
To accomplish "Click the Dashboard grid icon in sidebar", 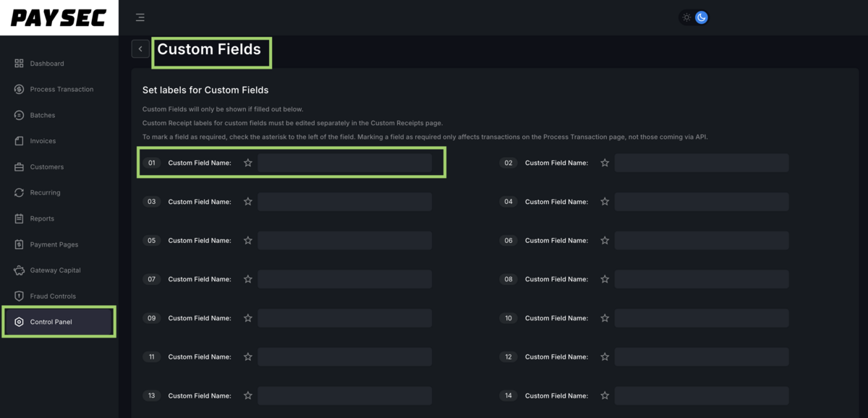I will pos(19,64).
